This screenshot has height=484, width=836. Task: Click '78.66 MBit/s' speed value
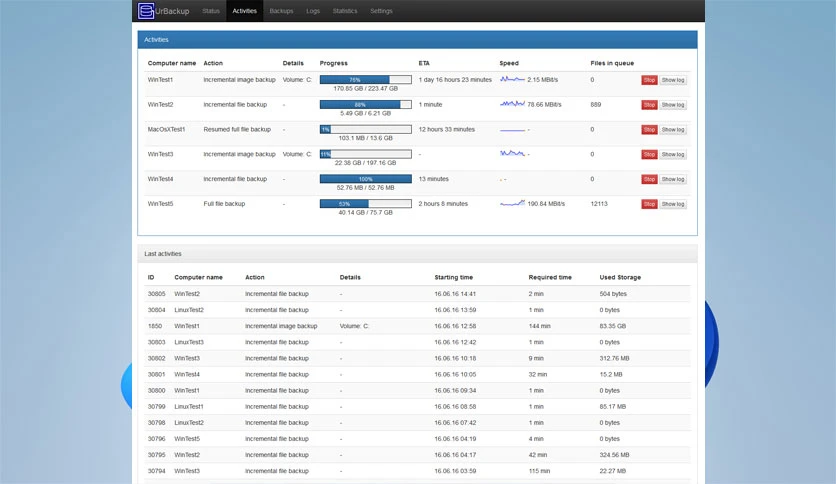coord(544,104)
